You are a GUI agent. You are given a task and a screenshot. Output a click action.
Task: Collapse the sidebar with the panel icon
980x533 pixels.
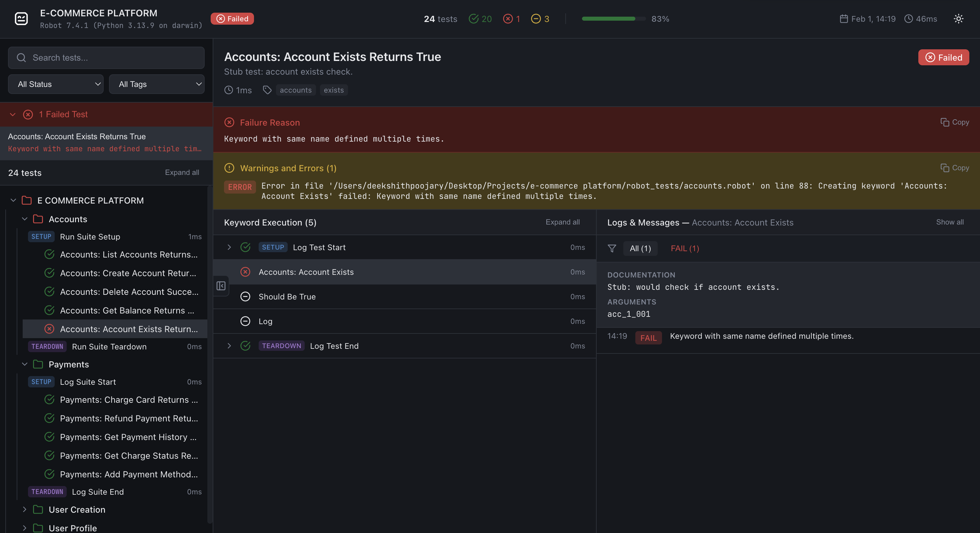(x=221, y=285)
